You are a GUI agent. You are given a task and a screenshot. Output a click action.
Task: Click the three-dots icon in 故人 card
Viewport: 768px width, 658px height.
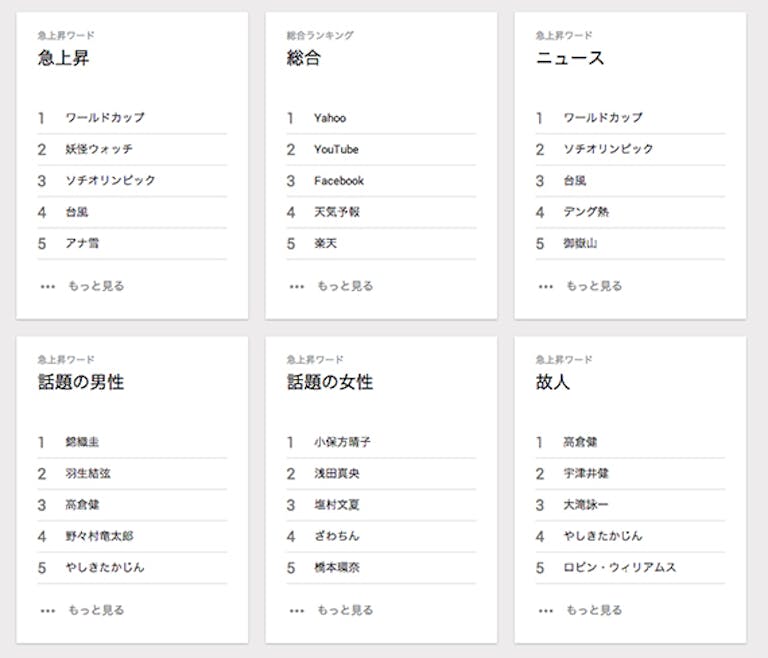pyautogui.click(x=545, y=610)
